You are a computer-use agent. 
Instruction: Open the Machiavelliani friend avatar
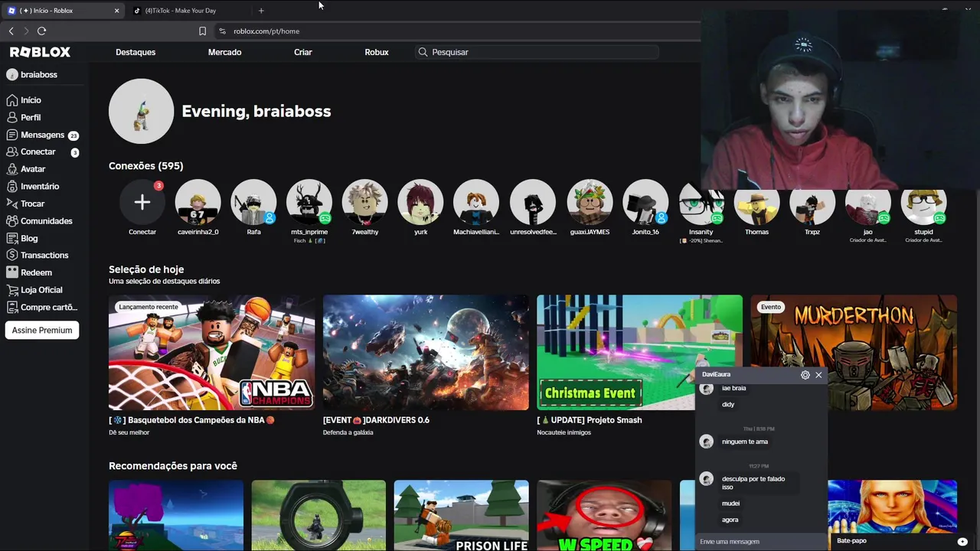tap(476, 202)
